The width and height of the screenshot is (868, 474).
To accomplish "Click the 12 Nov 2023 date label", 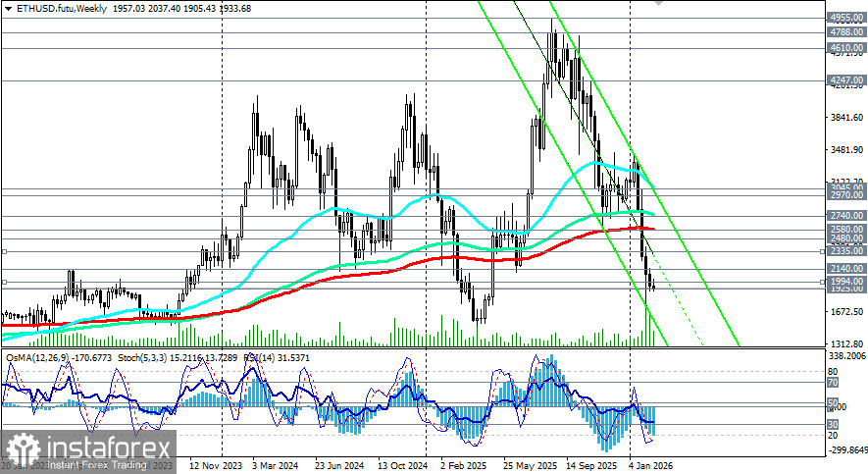I will [216, 466].
